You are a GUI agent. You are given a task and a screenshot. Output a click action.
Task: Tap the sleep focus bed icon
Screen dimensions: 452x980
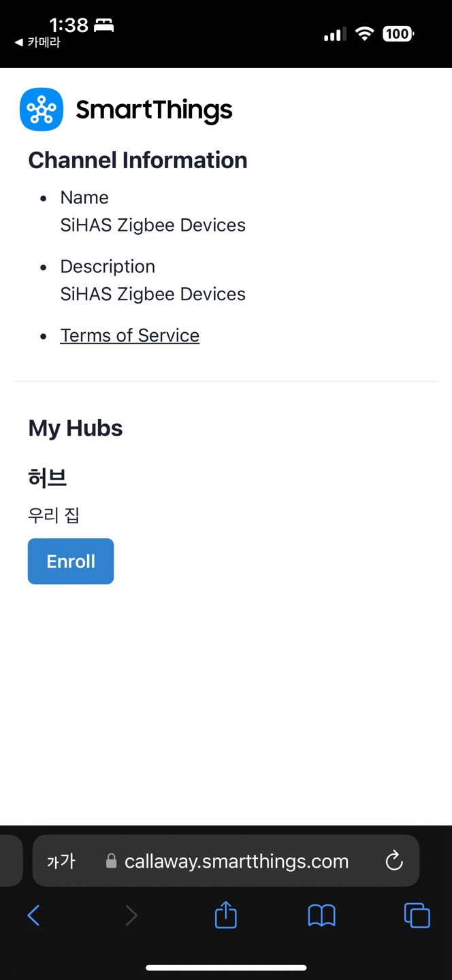(x=103, y=25)
